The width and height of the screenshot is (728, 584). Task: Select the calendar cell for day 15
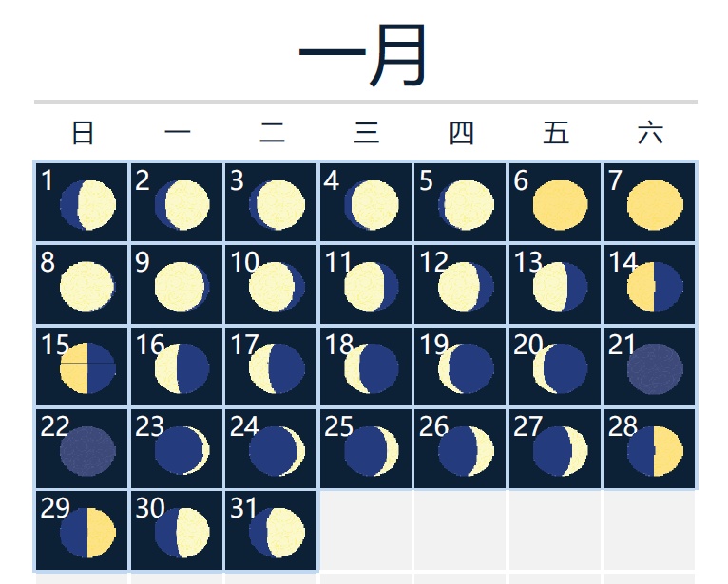coord(81,367)
